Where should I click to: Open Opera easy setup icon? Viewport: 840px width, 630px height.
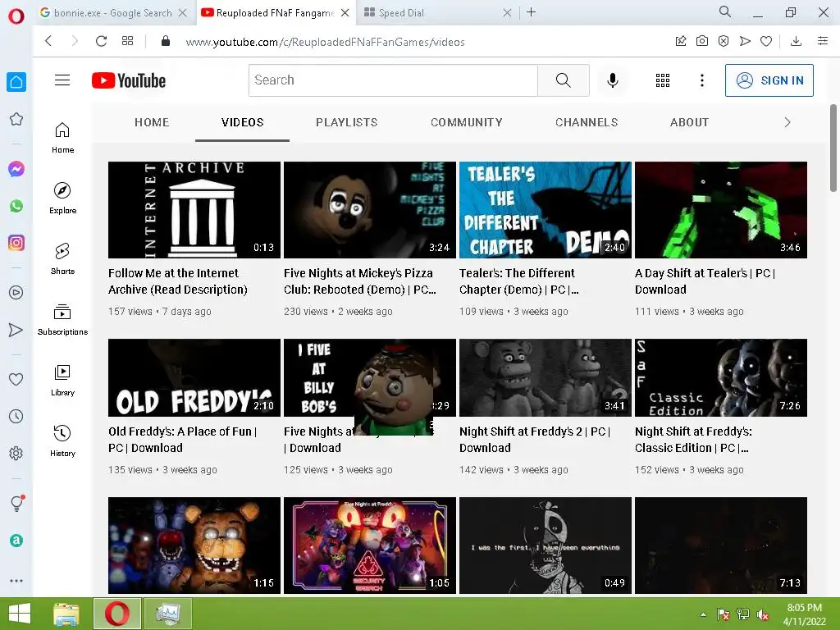click(x=823, y=41)
